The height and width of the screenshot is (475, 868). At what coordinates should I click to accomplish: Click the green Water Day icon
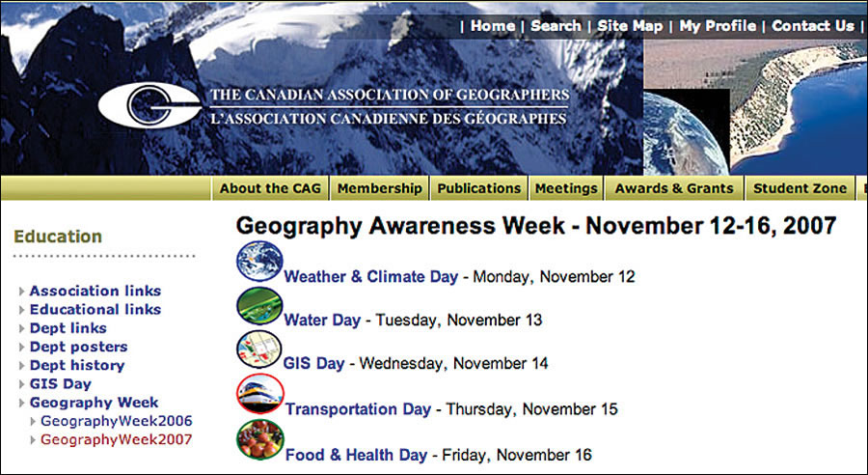pyautogui.click(x=259, y=305)
